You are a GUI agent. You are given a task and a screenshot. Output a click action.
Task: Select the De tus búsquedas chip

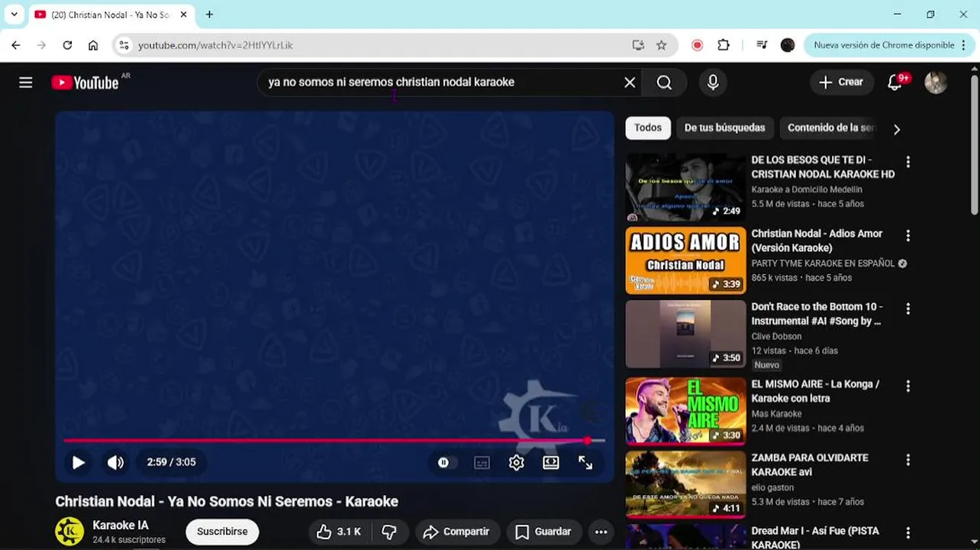pyautogui.click(x=724, y=128)
